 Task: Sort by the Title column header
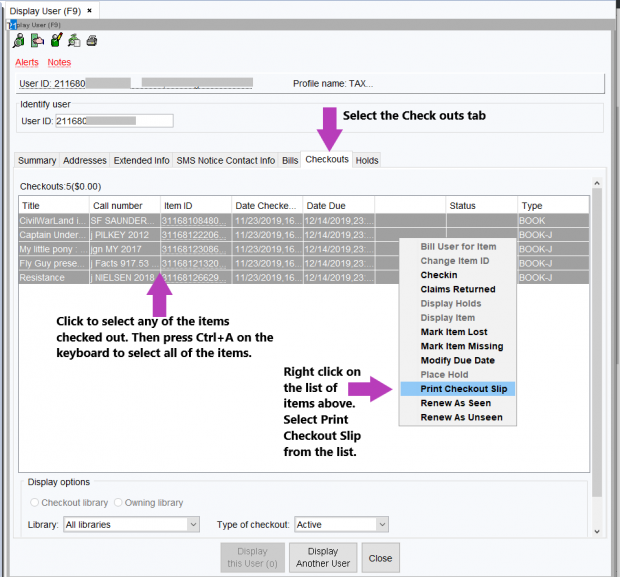tap(54, 206)
